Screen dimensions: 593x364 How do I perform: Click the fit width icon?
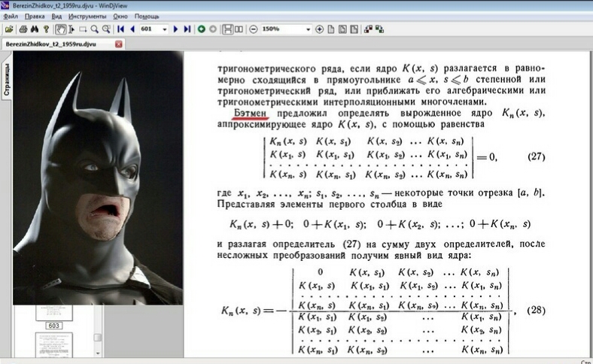tap(342, 29)
